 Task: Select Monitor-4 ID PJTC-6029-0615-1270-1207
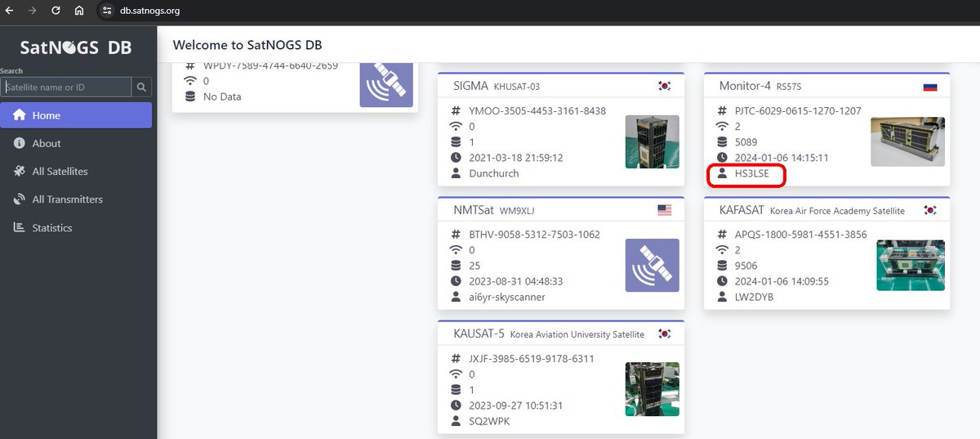798,111
